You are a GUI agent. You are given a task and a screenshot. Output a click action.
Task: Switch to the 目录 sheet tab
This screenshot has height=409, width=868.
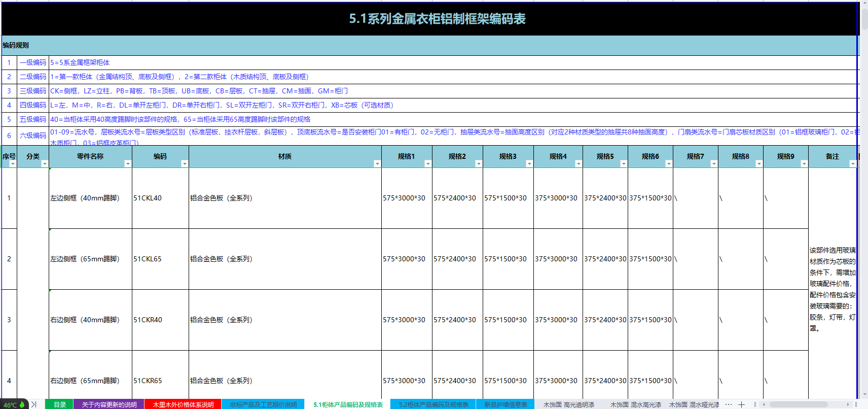(60, 404)
